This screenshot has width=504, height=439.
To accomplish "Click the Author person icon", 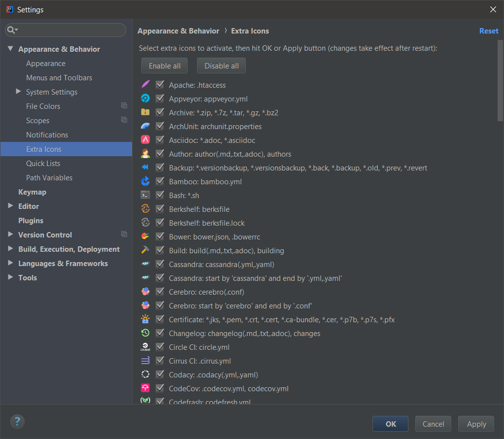I will 145,154.
